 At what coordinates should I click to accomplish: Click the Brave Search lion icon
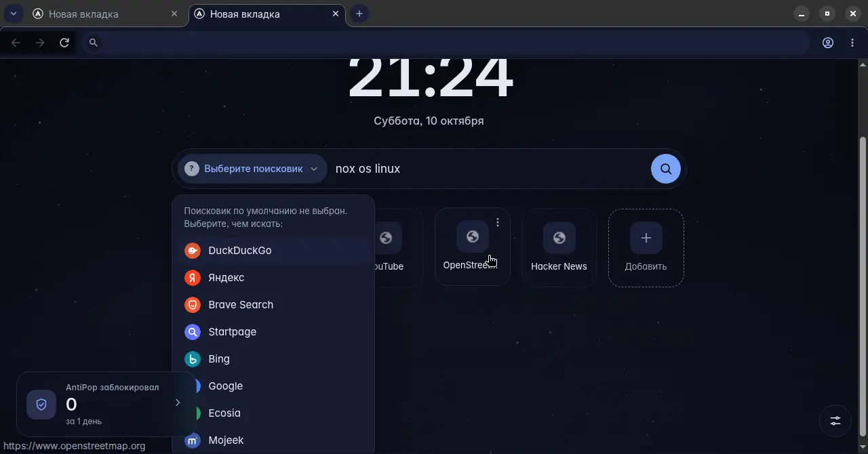[193, 305]
